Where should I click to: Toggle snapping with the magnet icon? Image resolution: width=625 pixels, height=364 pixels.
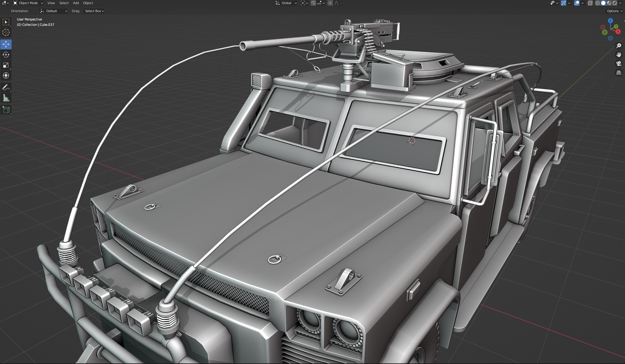(x=314, y=3)
